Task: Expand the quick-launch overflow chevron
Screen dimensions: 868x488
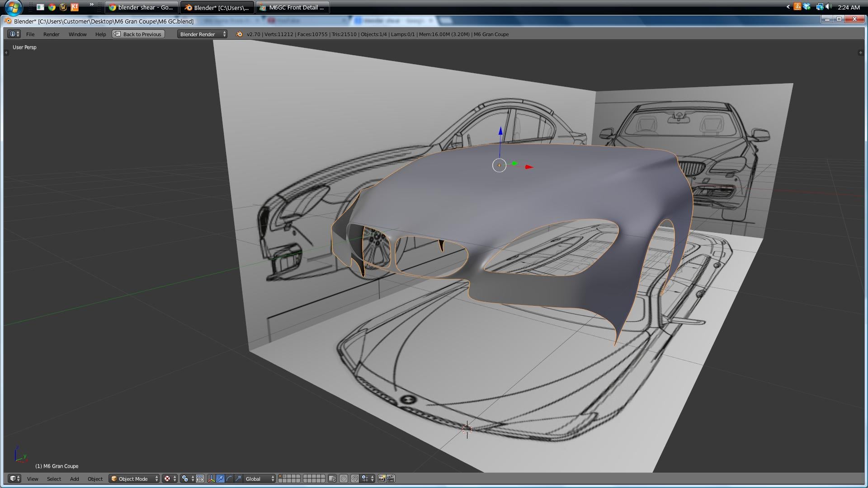Action: 92,5
